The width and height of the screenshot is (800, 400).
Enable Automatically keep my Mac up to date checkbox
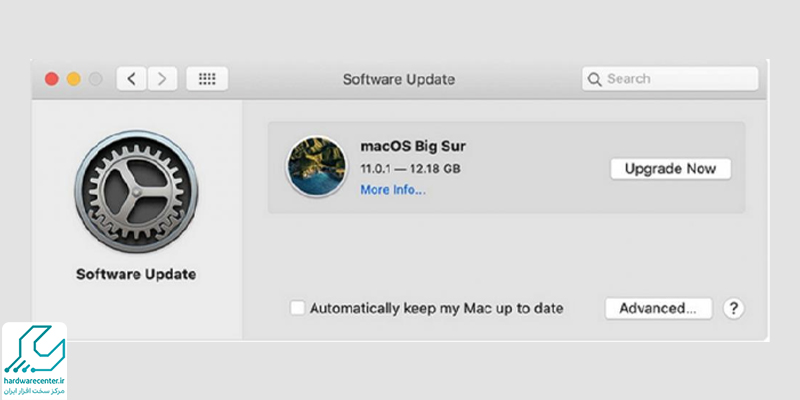coord(297,308)
